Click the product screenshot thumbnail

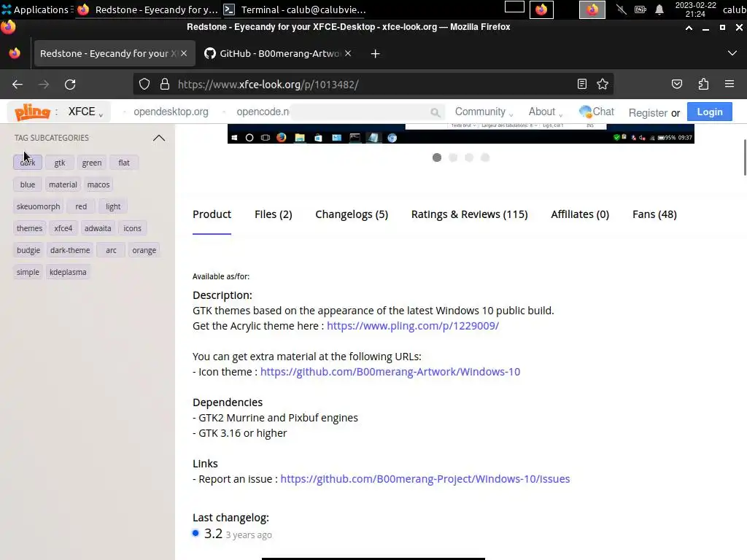coord(461,134)
